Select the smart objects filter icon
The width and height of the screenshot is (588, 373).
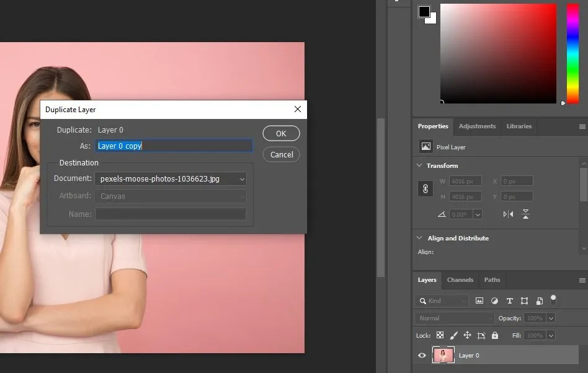(x=538, y=301)
